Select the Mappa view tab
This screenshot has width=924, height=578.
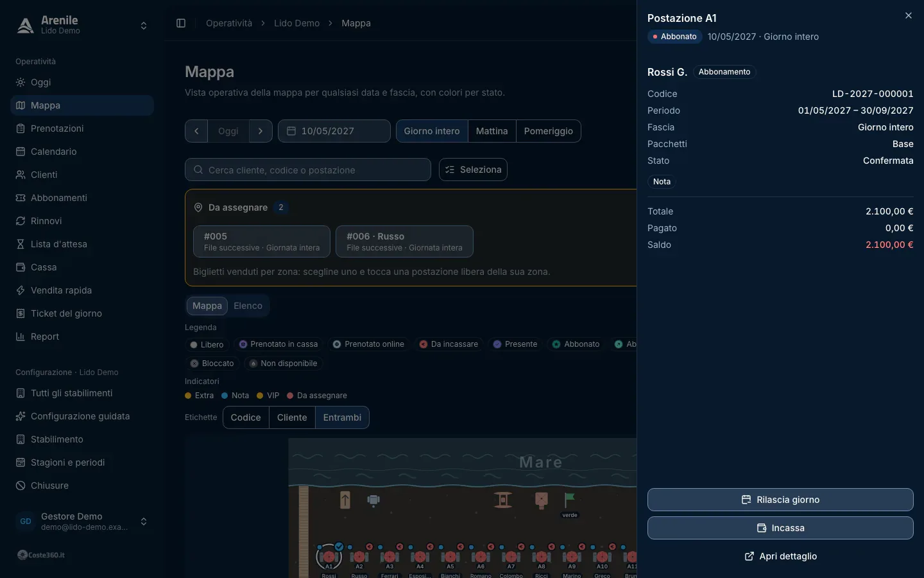pos(207,306)
